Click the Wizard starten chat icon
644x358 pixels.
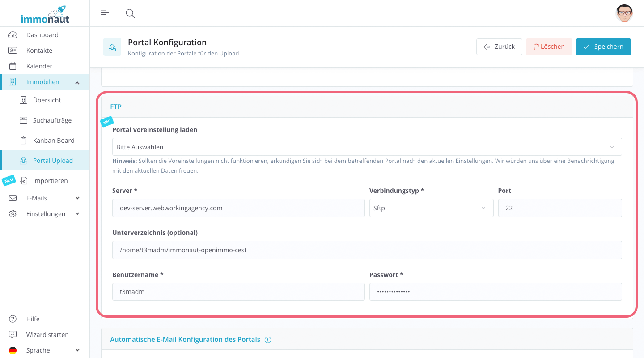coord(13,335)
